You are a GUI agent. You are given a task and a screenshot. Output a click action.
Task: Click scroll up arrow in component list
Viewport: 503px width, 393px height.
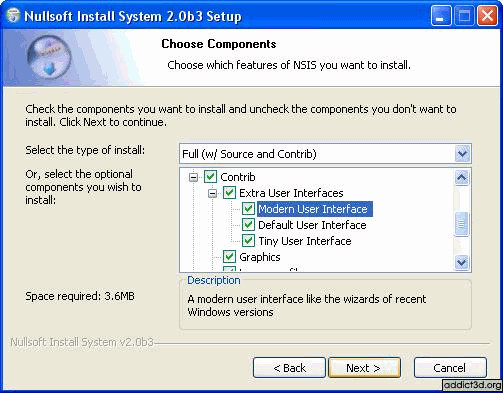click(x=462, y=177)
